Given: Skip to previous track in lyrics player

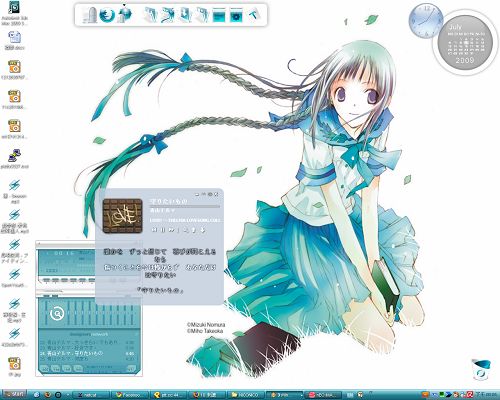Looking at the screenshot, I should pyautogui.click(x=155, y=230).
